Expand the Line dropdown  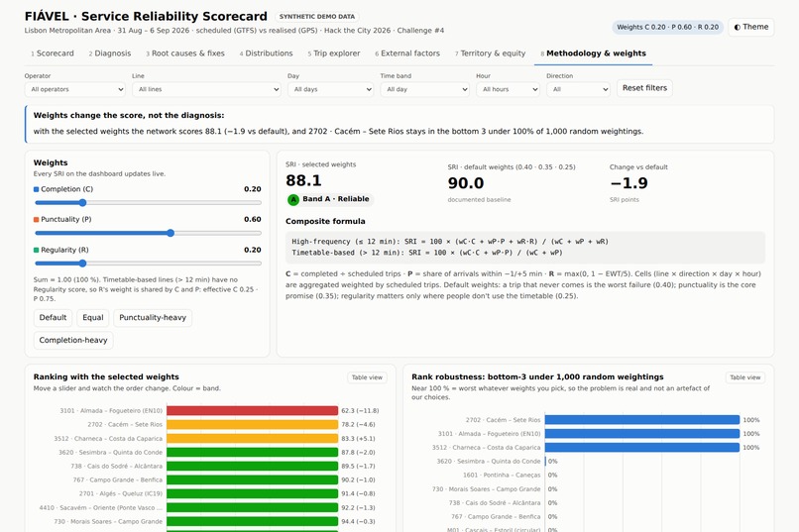coord(206,89)
